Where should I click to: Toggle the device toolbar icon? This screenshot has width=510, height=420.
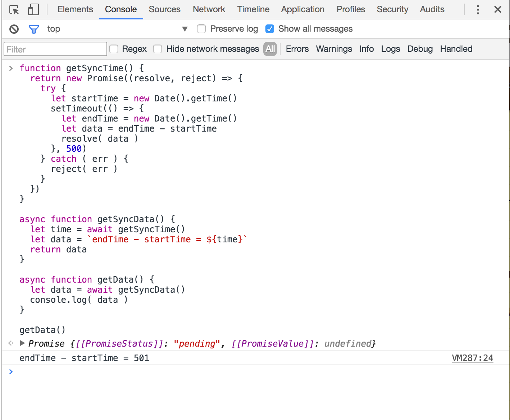click(33, 9)
